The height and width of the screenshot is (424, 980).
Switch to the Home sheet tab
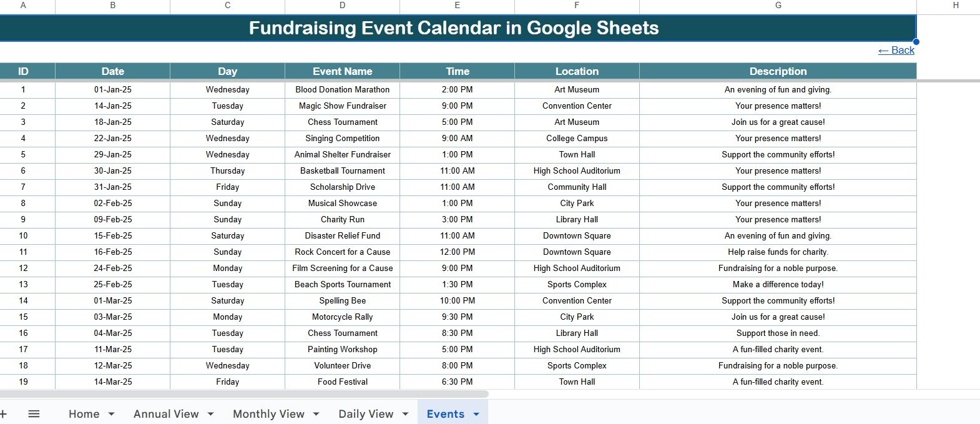(84, 414)
